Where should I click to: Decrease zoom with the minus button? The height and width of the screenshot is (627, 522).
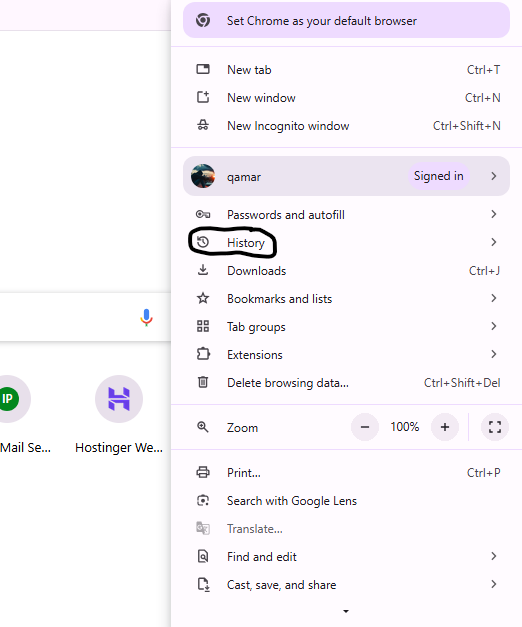pyautogui.click(x=365, y=427)
